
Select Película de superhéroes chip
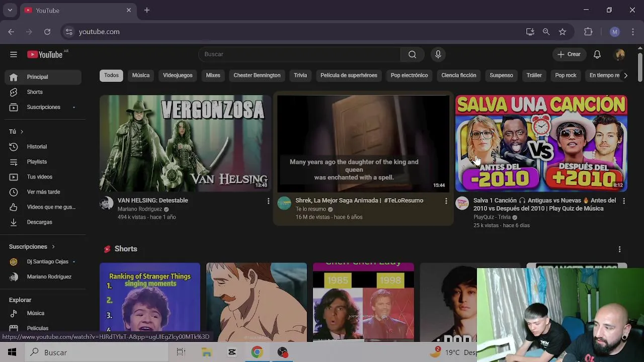(349, 75)
